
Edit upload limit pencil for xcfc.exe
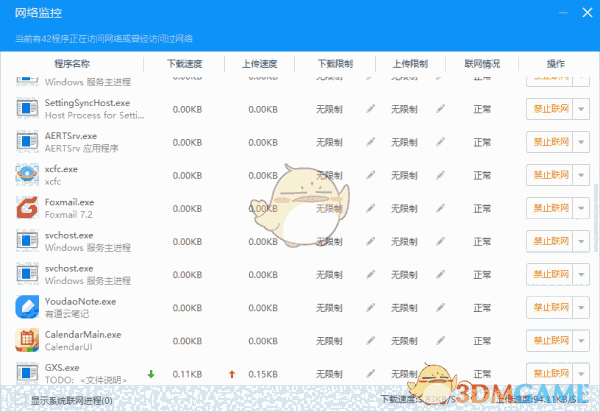coord(440,175)
